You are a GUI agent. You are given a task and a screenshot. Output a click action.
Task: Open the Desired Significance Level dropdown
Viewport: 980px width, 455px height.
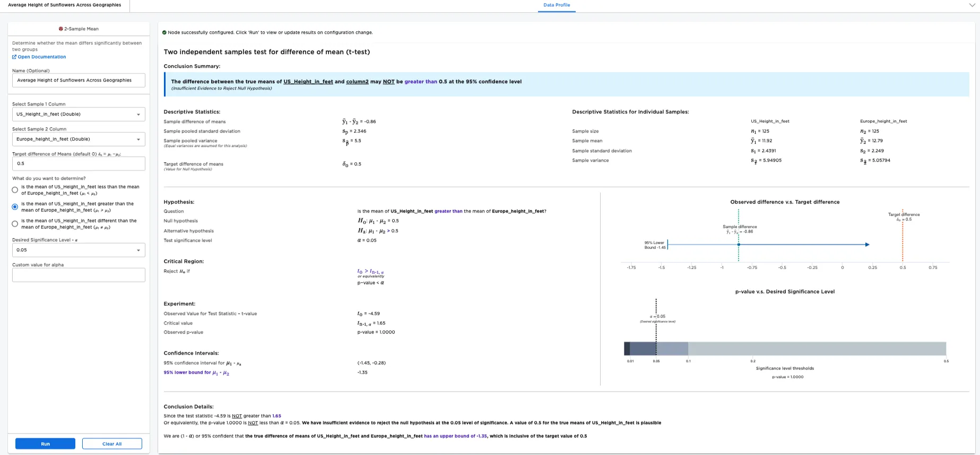pos(79,250)
